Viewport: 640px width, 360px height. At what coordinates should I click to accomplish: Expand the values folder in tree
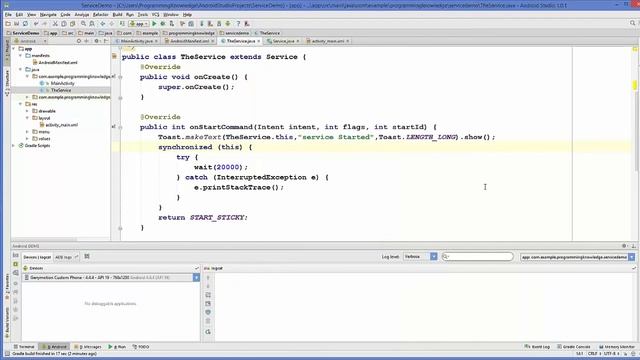(28, 139)
